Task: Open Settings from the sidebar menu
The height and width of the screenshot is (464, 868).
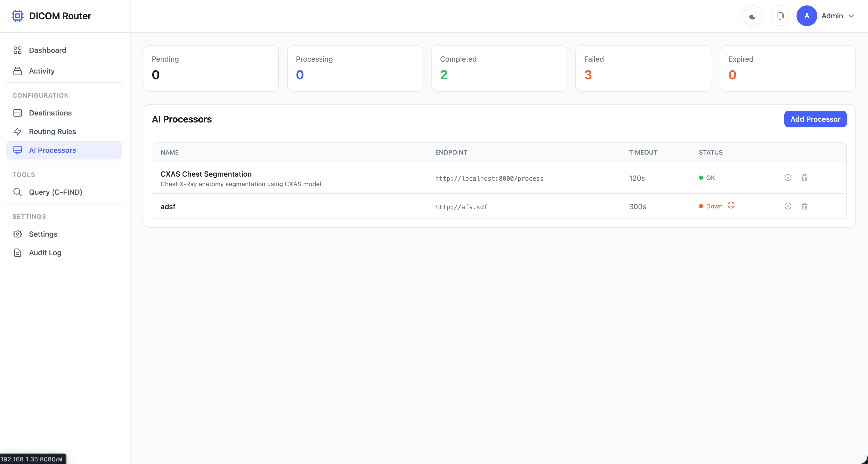Action: tap(43, 234)
